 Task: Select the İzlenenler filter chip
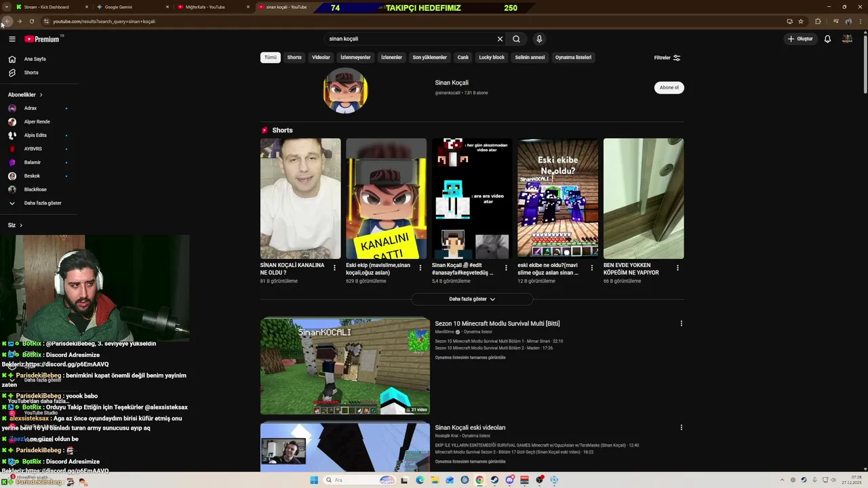pyautogui.click(x=391, y=58)
